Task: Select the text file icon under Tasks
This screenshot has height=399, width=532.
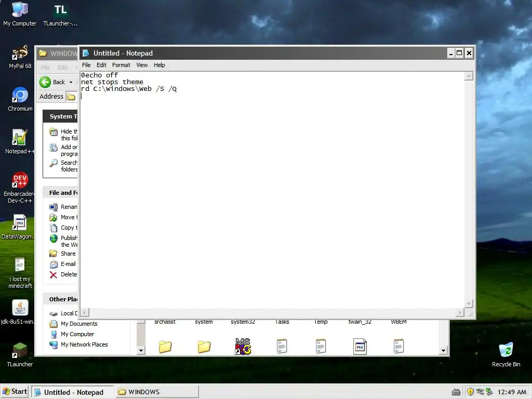Action: pos(282,347)
